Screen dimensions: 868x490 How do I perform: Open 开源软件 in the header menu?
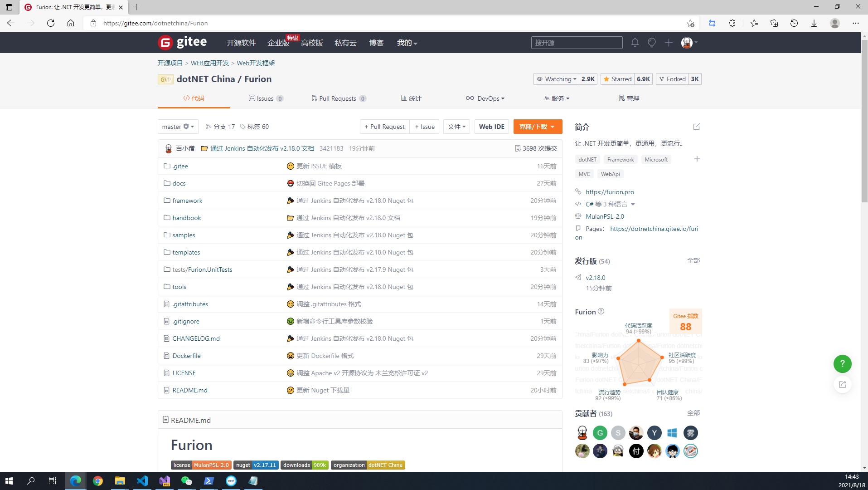[x=241, y=43]
